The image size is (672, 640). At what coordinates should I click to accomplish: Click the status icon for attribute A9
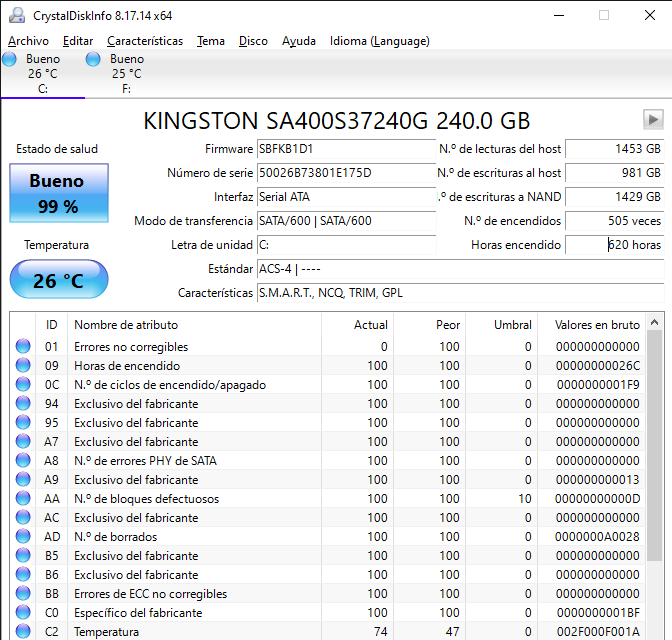click(x=23, y=479)
